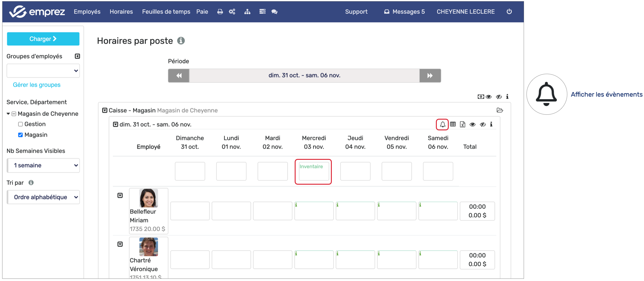Viewport: 644px width, 281px height.
Task: Click Bellefleur Miriam's Mercredi shift cell
Action: click(314, 211)
